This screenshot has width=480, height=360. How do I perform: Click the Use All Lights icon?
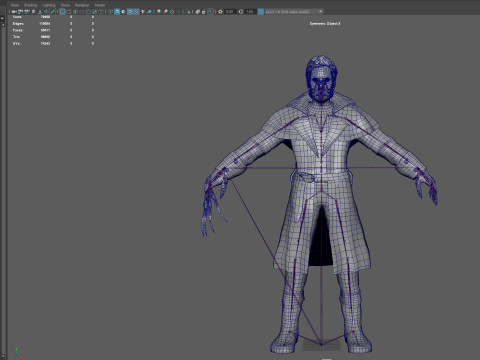[143, 12]
